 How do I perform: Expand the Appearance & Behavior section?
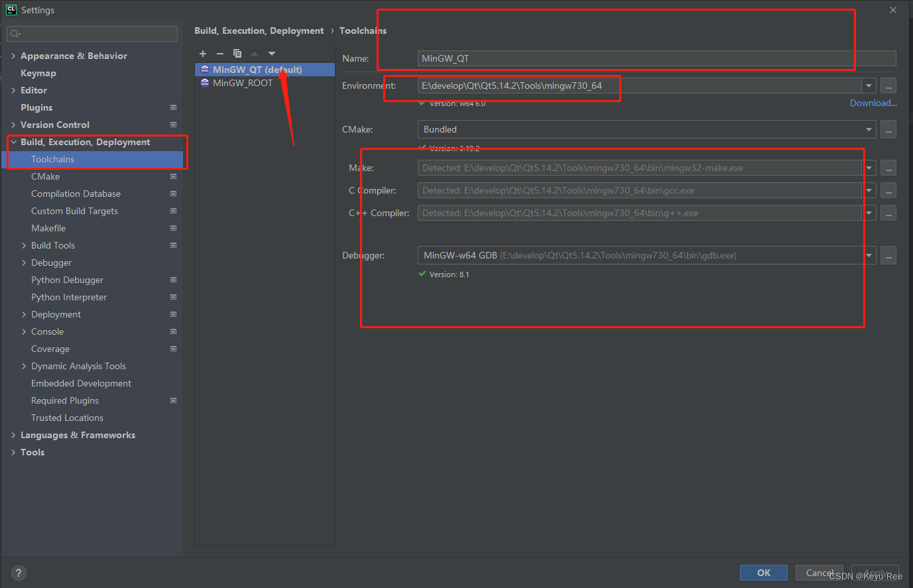13,56
